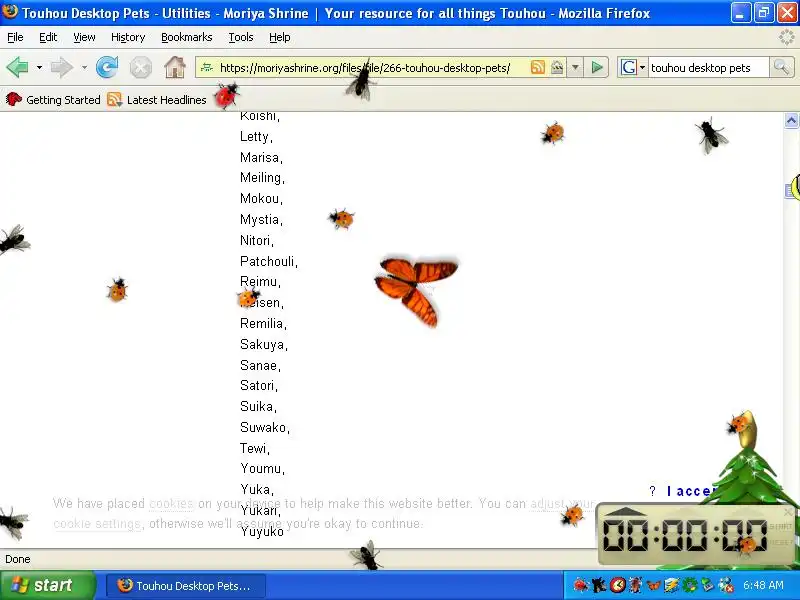Click the RESET button on the timer widget
The height and width of the screenshot is (600, 800).
click(781, 542)
